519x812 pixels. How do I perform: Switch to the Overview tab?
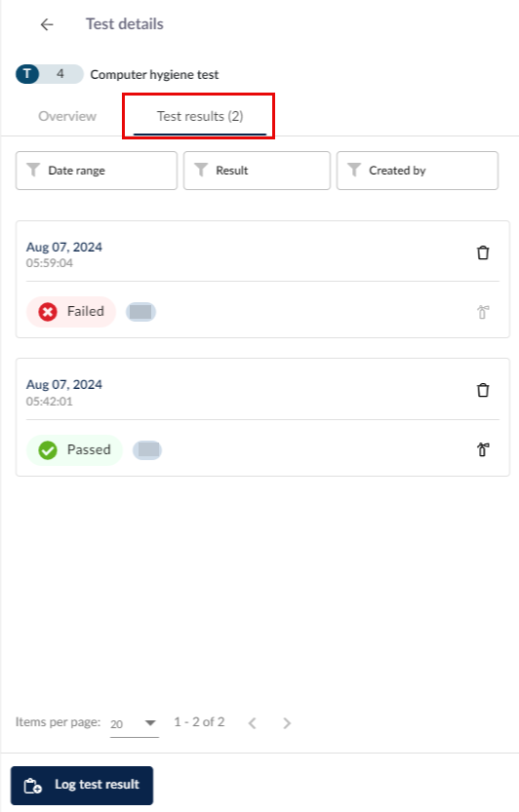(x=67, y=116)
